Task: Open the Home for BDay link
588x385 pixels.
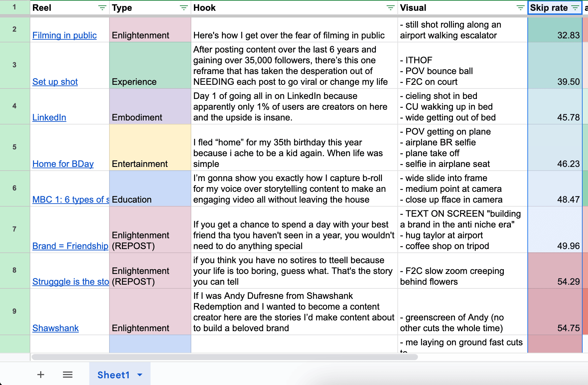Action: [x=63, y=164]
